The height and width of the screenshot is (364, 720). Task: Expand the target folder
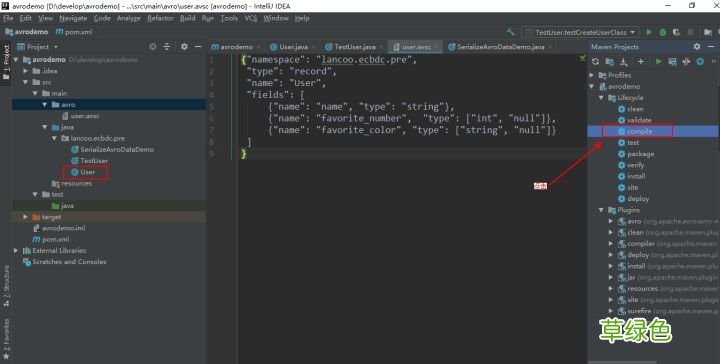point(26,217)
